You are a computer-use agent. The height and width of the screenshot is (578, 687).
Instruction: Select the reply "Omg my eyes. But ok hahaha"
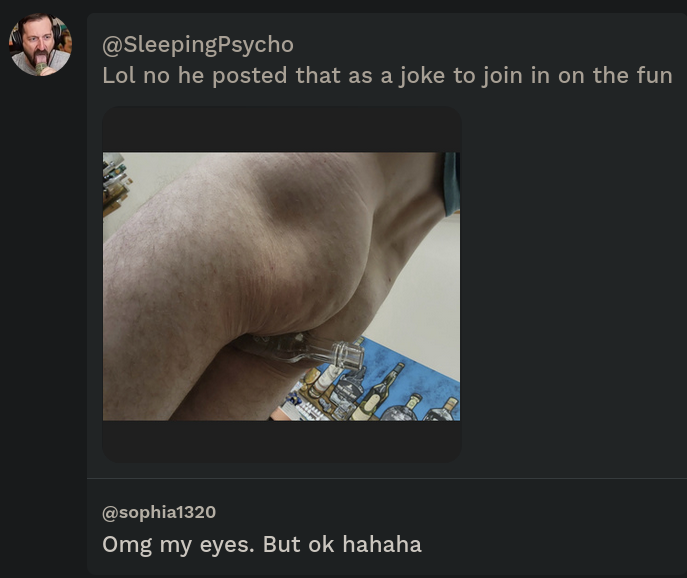tap(262, 544)
